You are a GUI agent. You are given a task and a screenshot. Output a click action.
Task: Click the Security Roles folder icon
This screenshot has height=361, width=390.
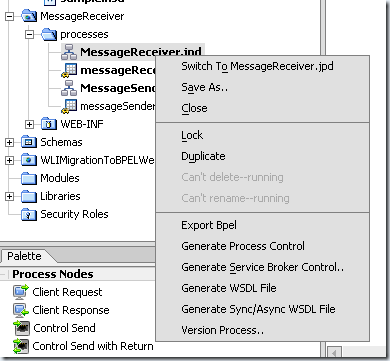pos(29,214)
